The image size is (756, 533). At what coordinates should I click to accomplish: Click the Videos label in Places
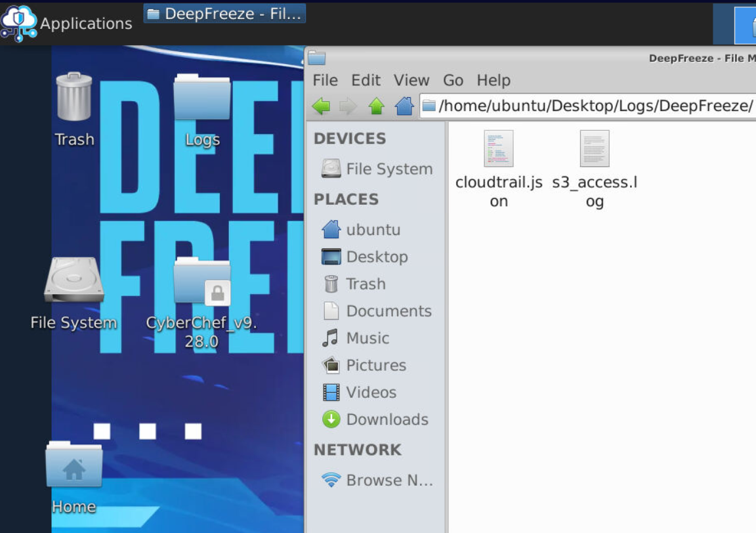tap(371, 392)
